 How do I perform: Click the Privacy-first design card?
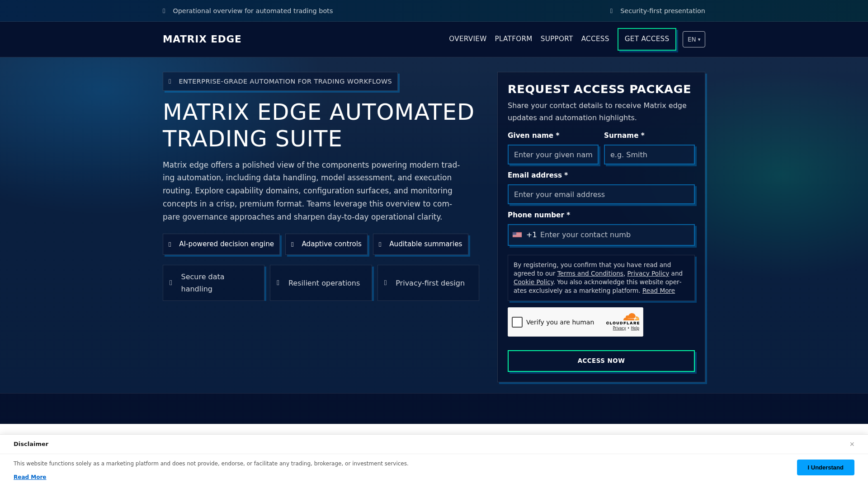tap(428, 283)
